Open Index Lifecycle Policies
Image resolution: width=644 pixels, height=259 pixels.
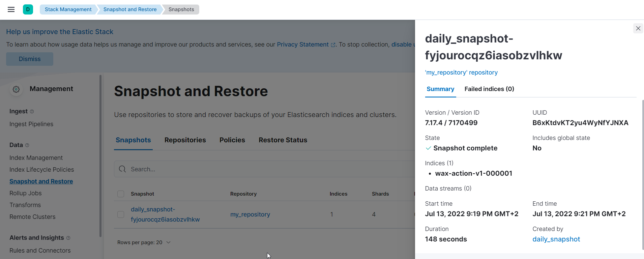click(x=41, y=170)
